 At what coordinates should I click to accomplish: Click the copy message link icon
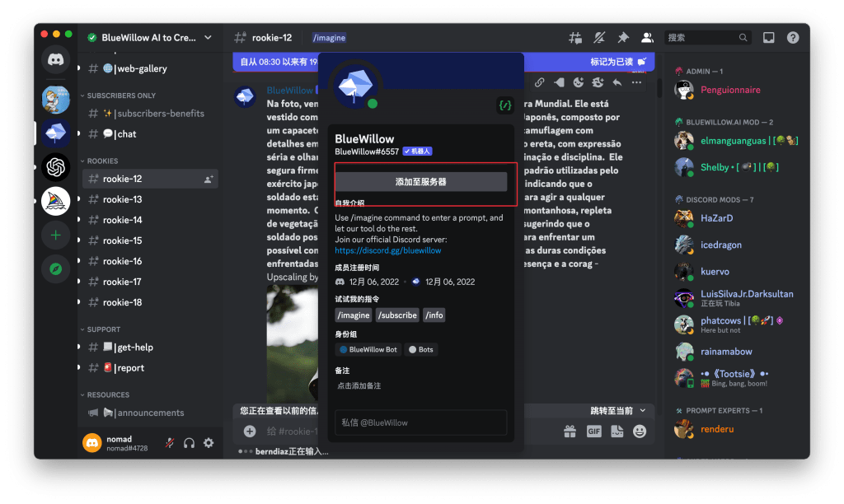(539, 82)
